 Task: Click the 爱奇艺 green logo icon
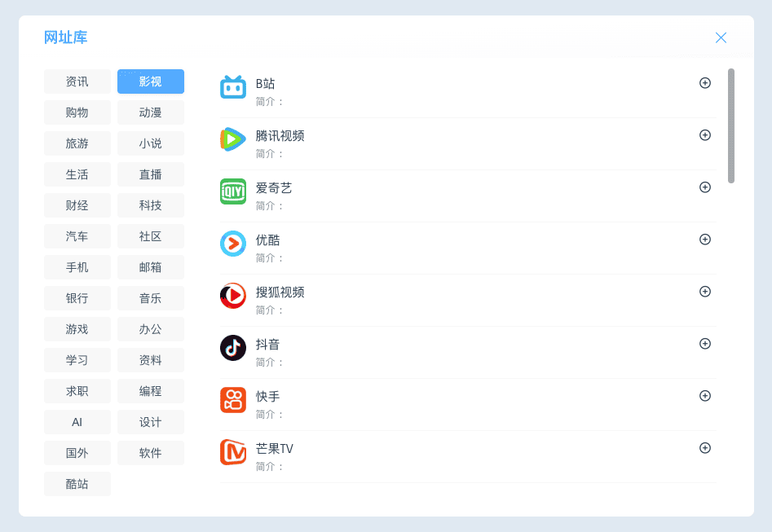[x=233, y=191]
